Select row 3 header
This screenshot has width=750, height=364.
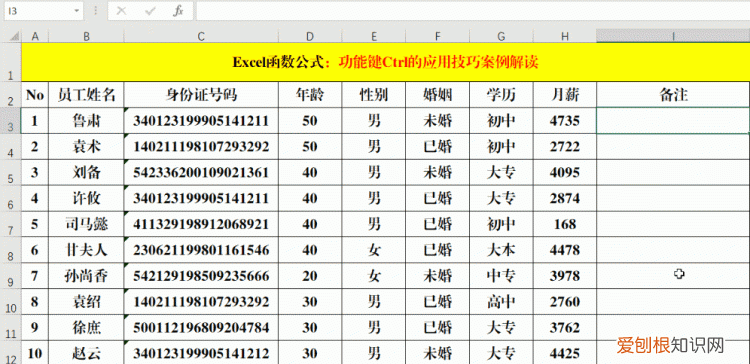click(x=11, y=121)
